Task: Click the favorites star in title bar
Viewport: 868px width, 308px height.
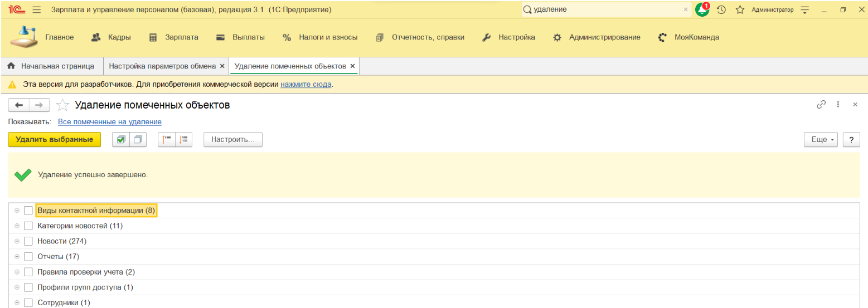Action: 740,9
